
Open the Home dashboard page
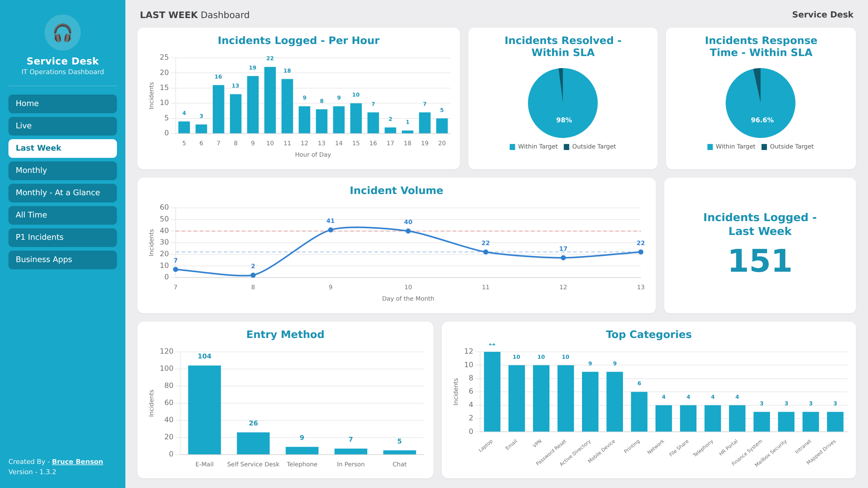[x=63, y=103]
